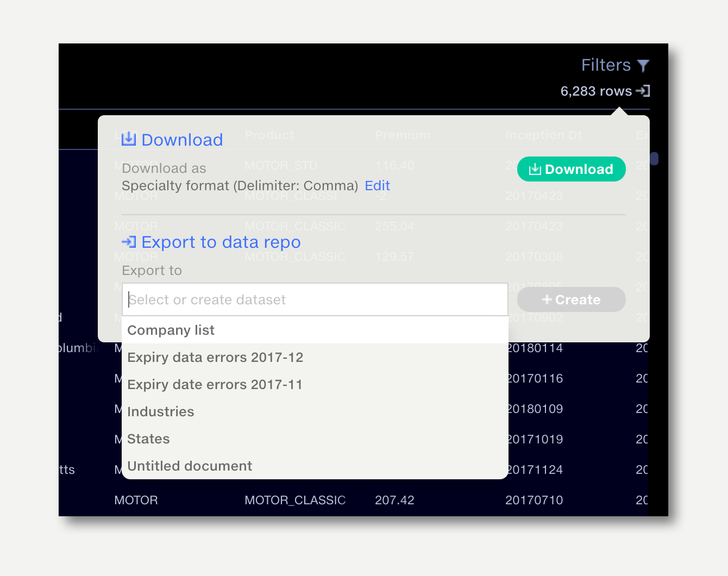Choose Company list dataset
The width and height of the screenshot is (728, 576).
pos(315,330)
